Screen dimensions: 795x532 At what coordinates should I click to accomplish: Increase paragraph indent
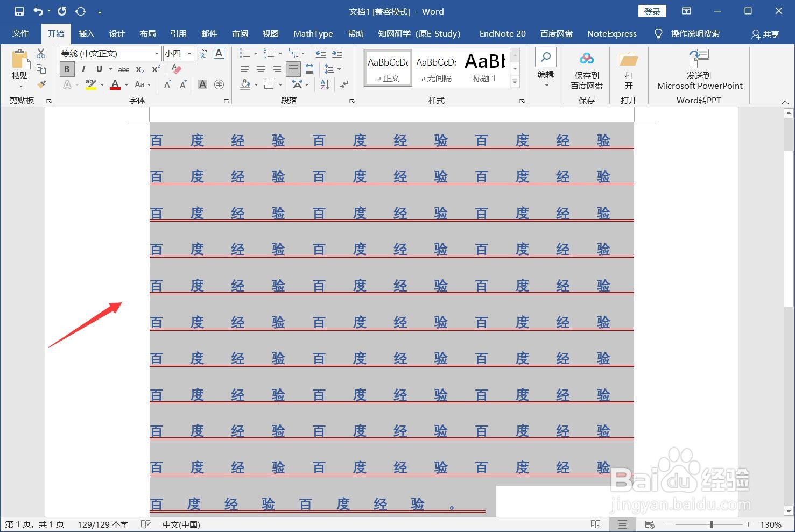(x=337, y=53)
